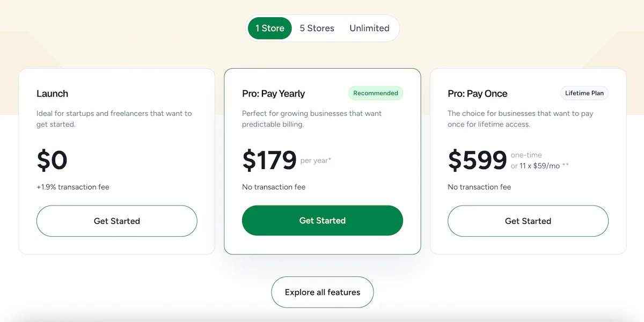Click Get Started on the Launch plan

click(x=117, y=221)
